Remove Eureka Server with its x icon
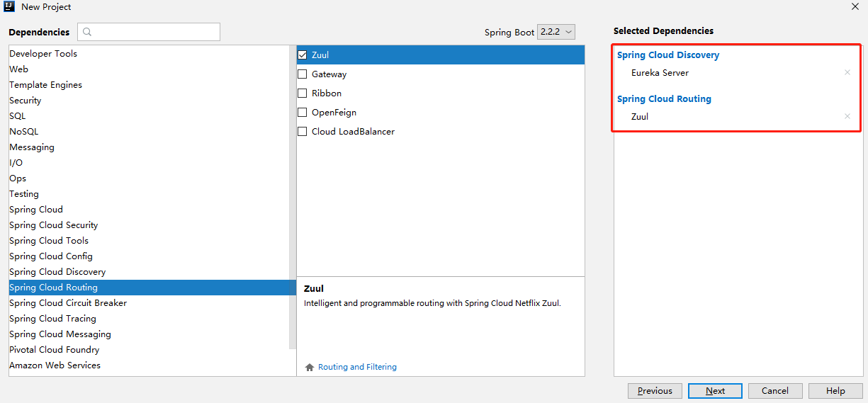This screenshot has width=868, height=403. pos(847,73)
